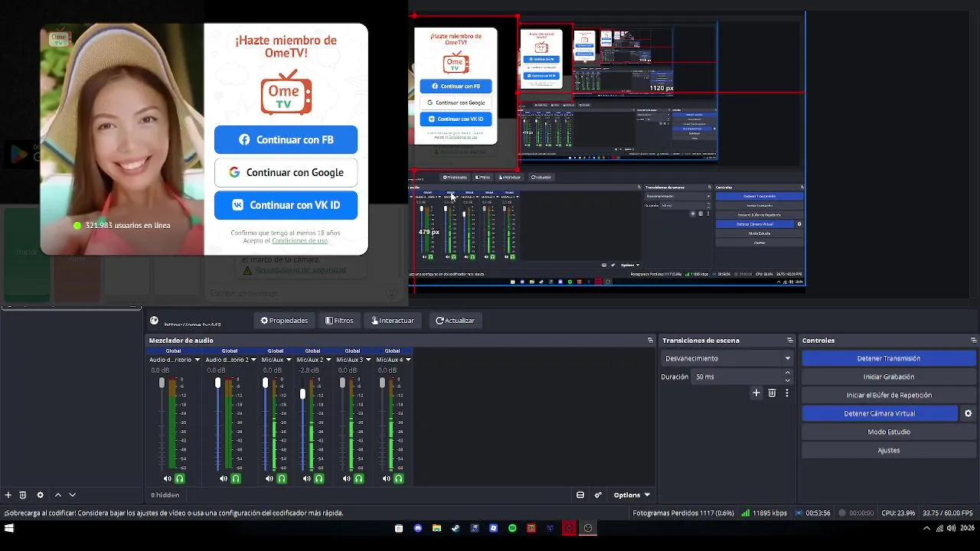Open Mic/Aux channel dropdown arrow
Image resolution: width=980 pixels, height=551 pixels.
click(x=289, y=360)
